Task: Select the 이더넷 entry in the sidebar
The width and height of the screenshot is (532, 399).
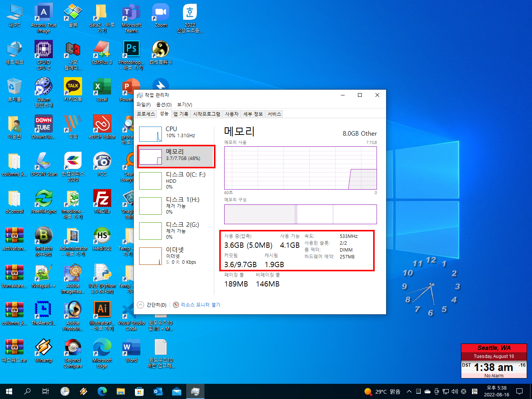Action: tap(175, 256)
